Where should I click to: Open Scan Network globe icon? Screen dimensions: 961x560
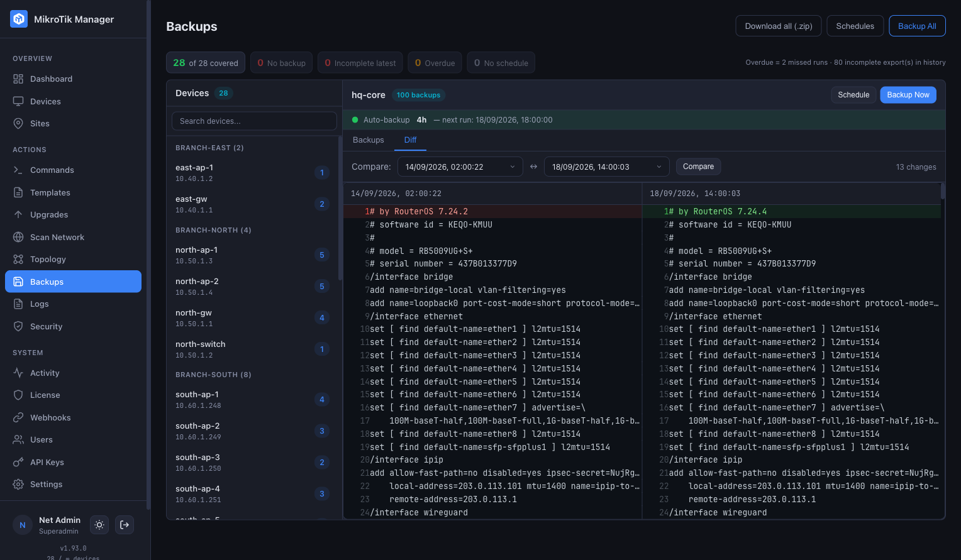click(x=18, y=237)
